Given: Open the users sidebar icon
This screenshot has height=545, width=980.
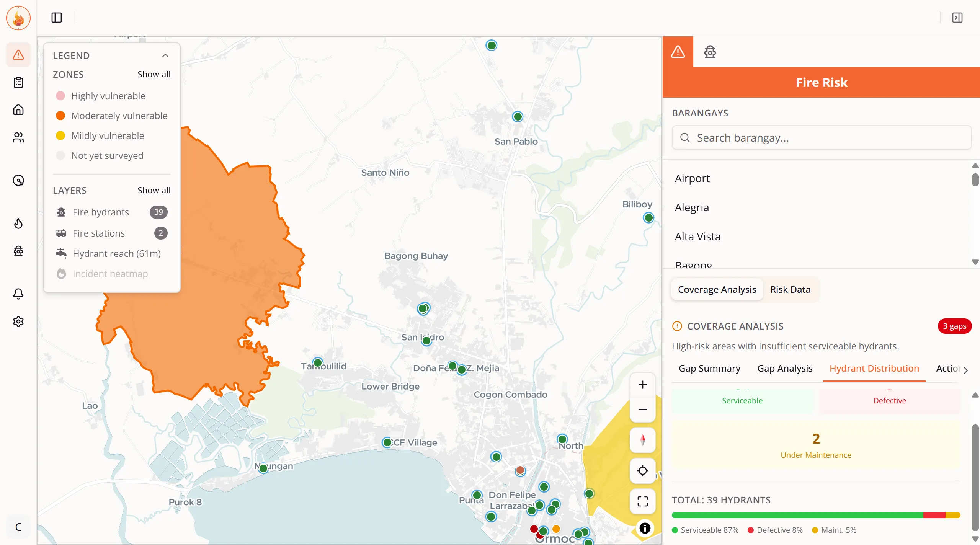Looking at the screenshot, I should point(18,137).
